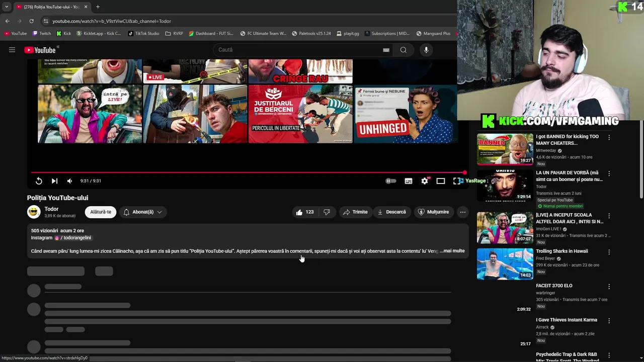Activate voice search microphone

coord(426,50)
